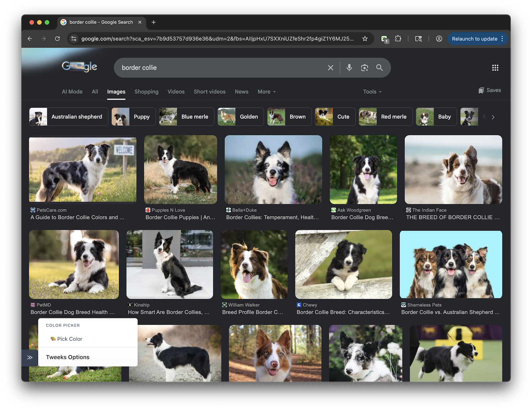This screenshot has height=410, width=532.
Task: Click Relaunch to update button
Action: (x=474, y=39)
